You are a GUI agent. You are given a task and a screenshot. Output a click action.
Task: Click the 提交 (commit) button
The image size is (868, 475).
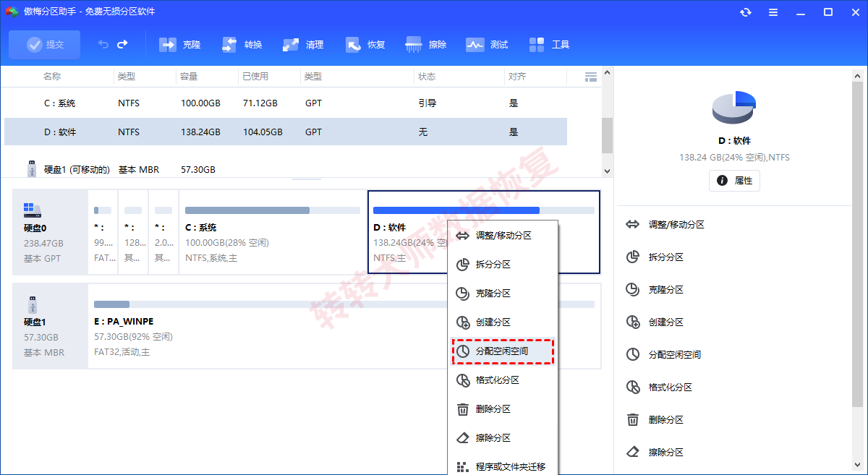(45, 45)
